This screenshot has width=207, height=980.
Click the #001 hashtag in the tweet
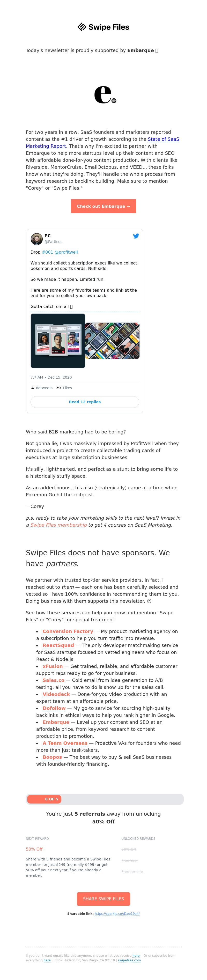tap(48, 252)
